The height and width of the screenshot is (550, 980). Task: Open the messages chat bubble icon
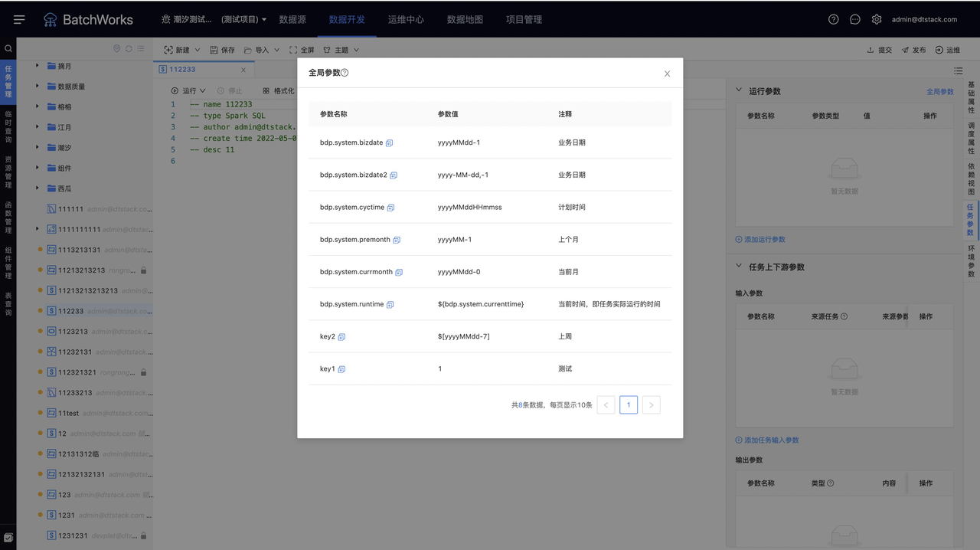pyautogui.click(x=855, y=19)
